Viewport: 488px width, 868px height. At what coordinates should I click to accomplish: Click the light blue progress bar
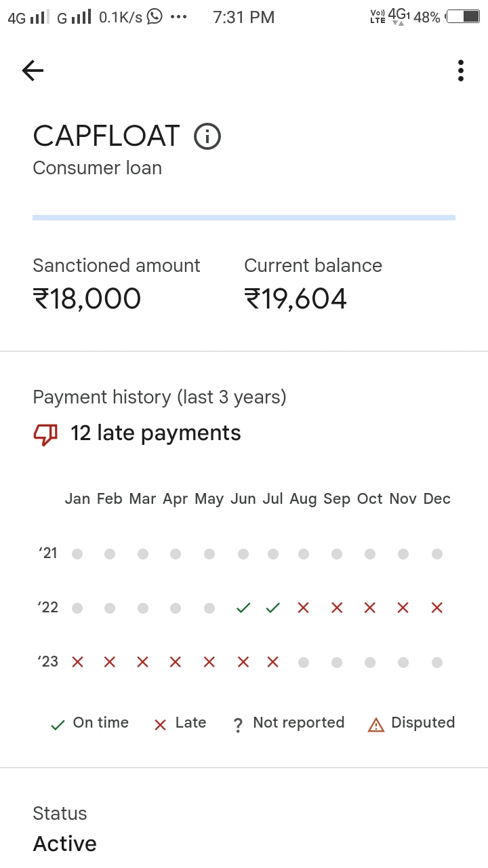[244, 218]
